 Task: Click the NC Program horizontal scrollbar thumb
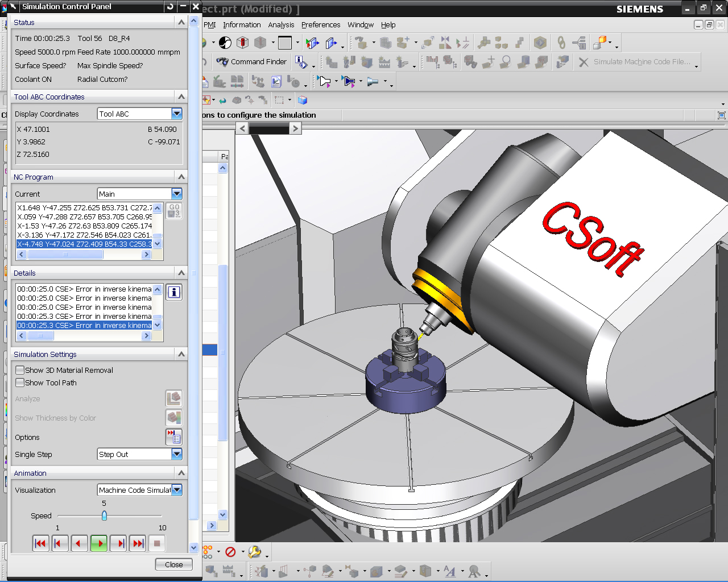[65, 255]
